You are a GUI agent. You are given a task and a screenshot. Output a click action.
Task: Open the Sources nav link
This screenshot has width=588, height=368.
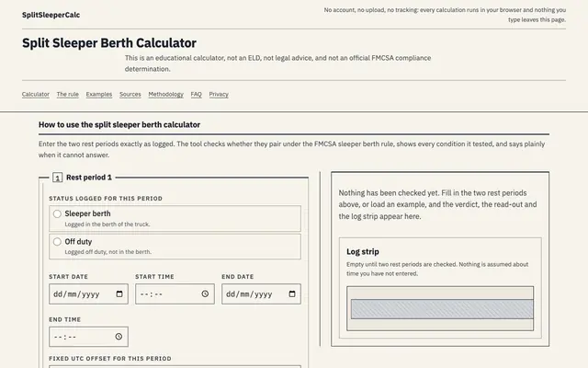(x=130, y=94)
